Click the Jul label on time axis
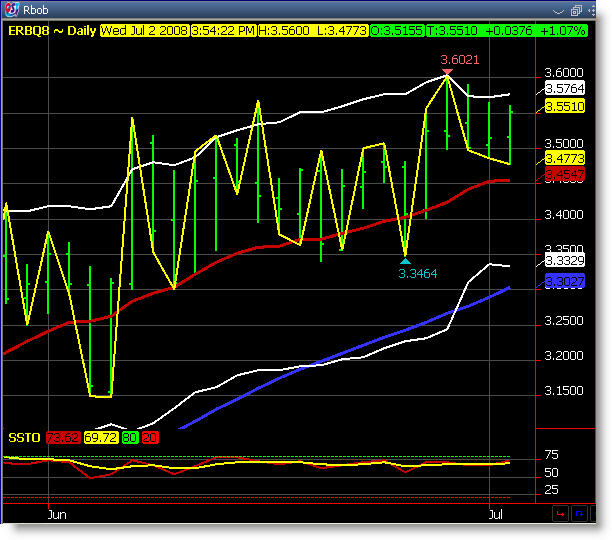Image resolution: width=612 pixels, height=540 pixels. (496, 515)
